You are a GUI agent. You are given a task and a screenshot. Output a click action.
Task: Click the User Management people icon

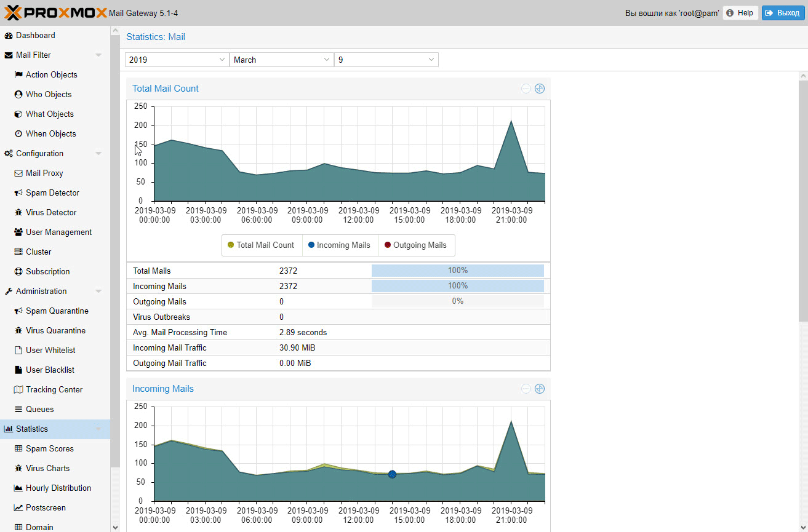point(18,232)
